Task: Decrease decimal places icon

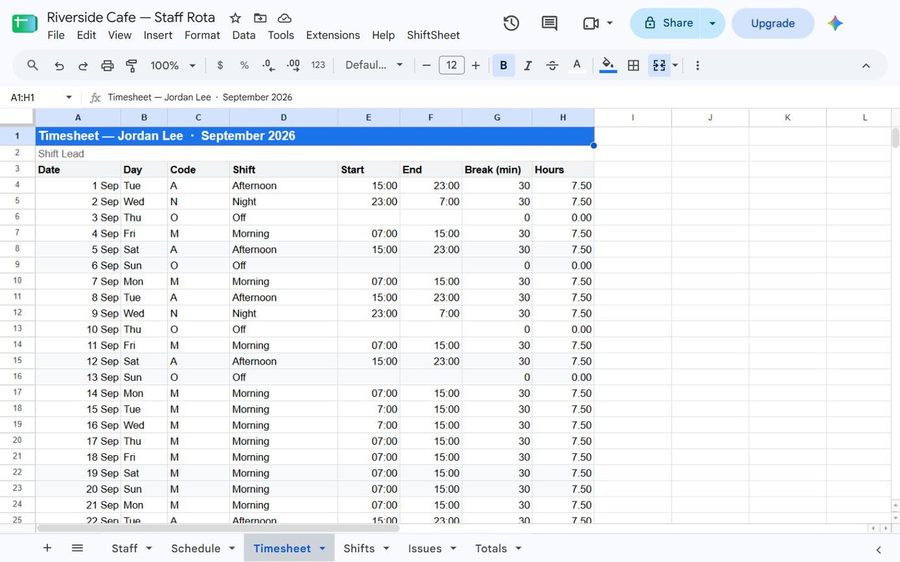Action: [x=268, y=65]
